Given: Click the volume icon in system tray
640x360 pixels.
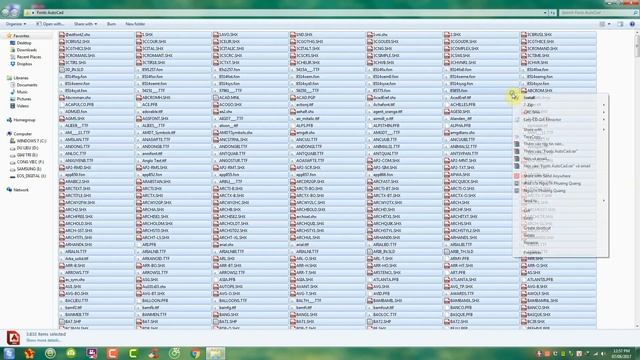Looking at the screenshot, I should (x=603, y=353).
